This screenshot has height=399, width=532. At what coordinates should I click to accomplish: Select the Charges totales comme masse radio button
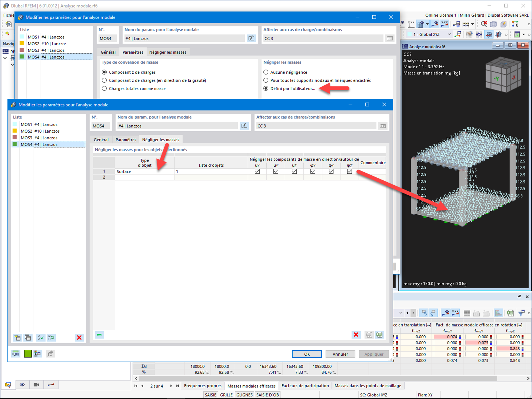pos(105,88)
